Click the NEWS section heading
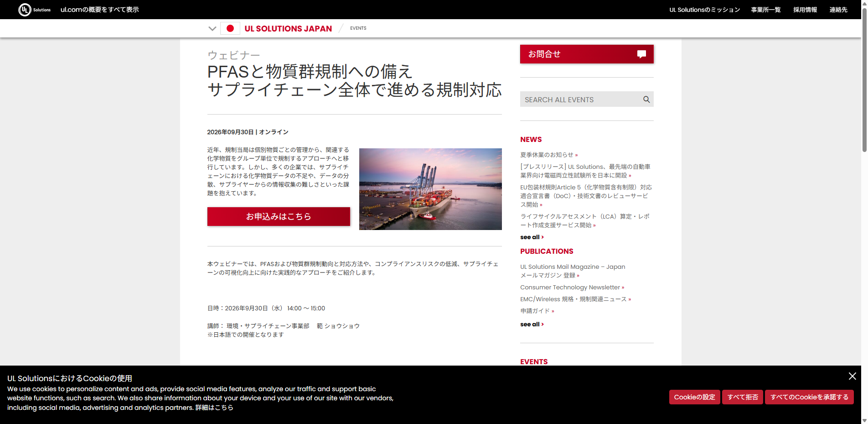The width and height of the screenshot is (868, 424). 531,140
